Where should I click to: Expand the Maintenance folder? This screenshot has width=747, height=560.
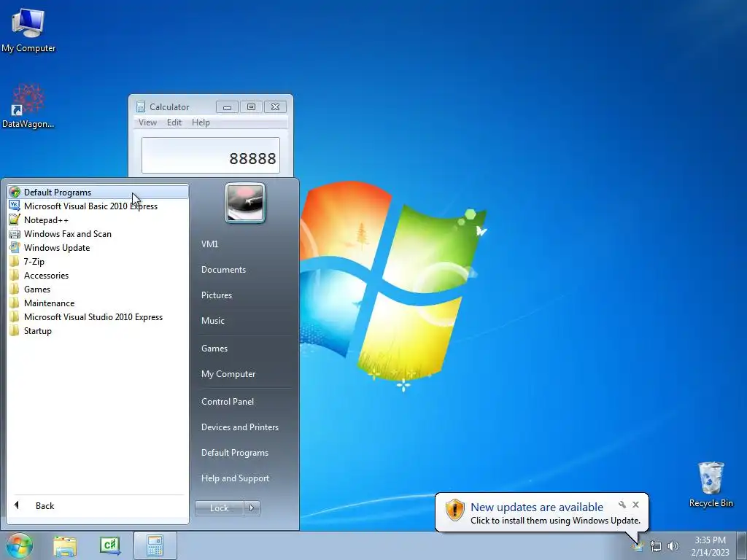coord(98,303)
